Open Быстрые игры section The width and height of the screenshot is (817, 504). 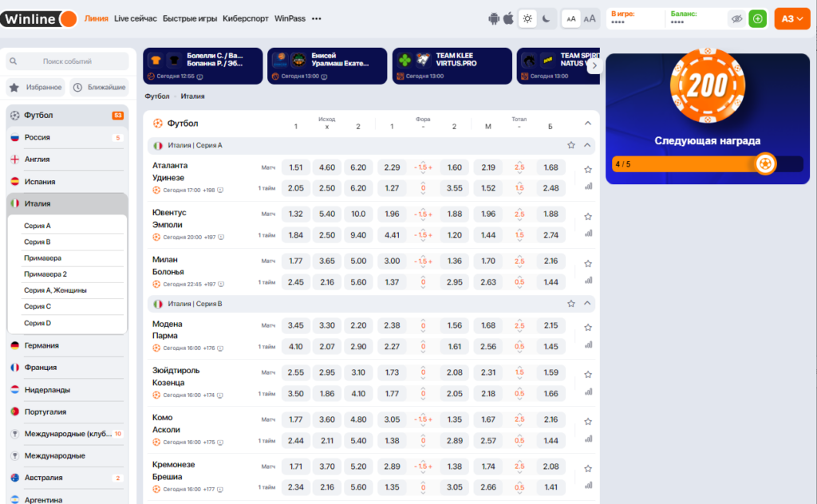click(x=190, y=18)
